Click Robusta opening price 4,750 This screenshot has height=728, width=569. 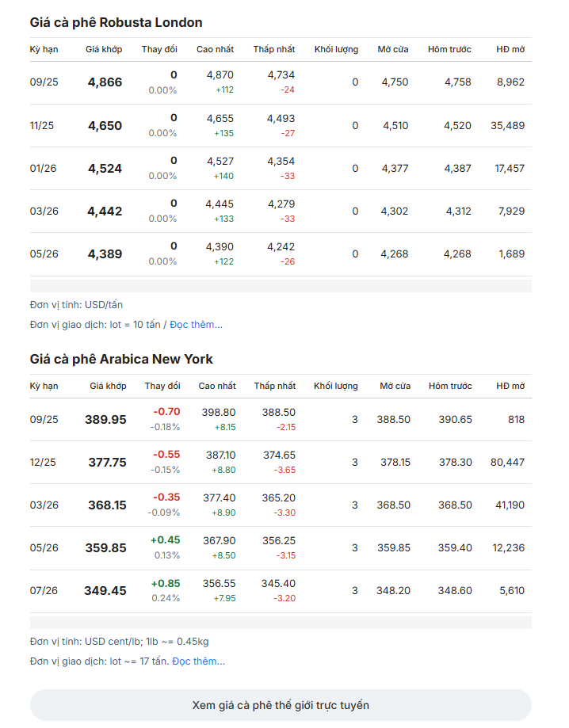point(395,82)
